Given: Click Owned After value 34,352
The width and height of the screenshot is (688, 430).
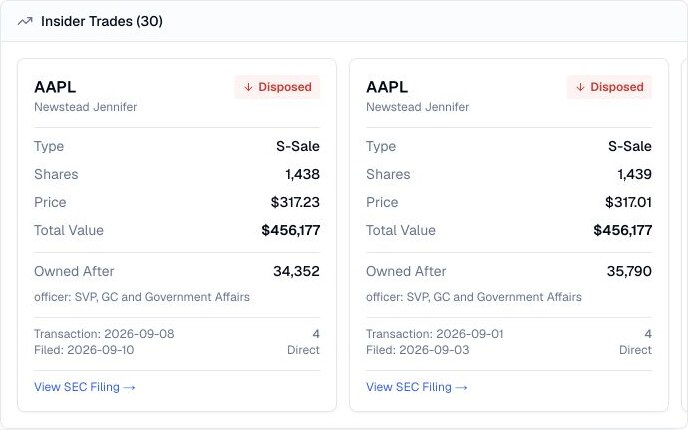Looking at the screenshot, I should (296, 271).
